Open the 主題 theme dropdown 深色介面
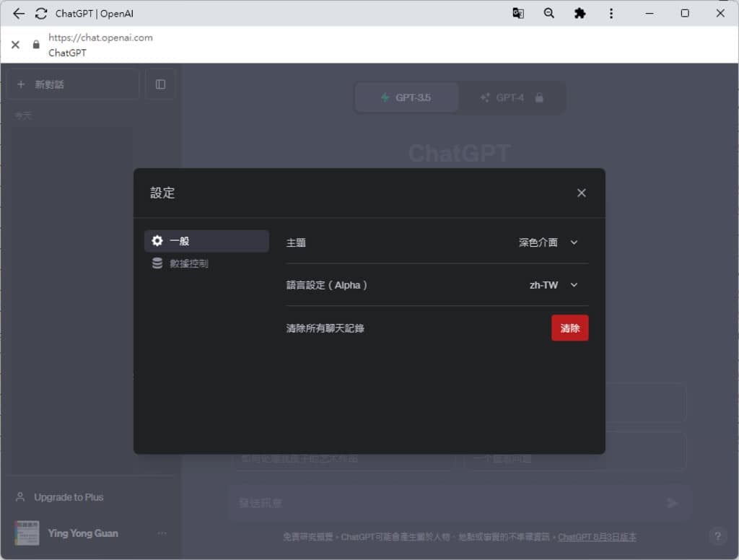Screen dimensions: 739x560 548,242
